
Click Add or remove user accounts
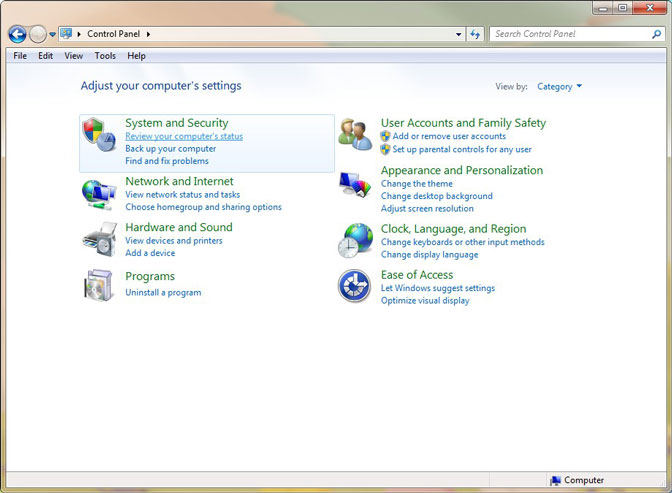449,136
